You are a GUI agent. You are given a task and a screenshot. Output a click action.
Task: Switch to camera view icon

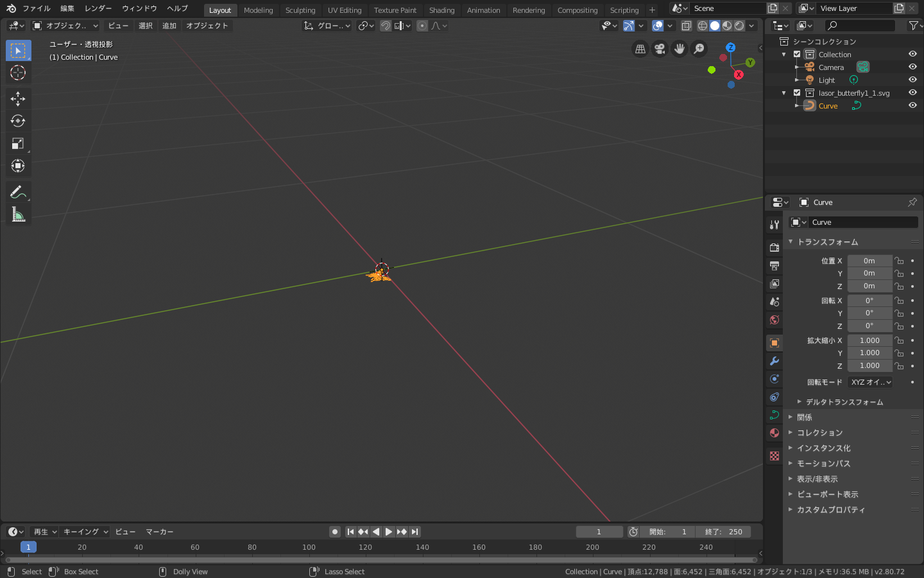pos(660,49)
